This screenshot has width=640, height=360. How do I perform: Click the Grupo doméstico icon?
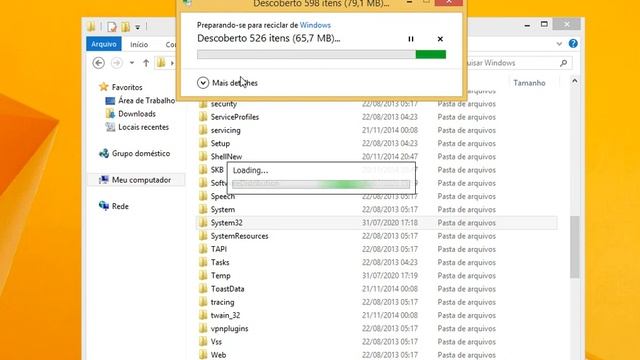(x=104, y=153)
